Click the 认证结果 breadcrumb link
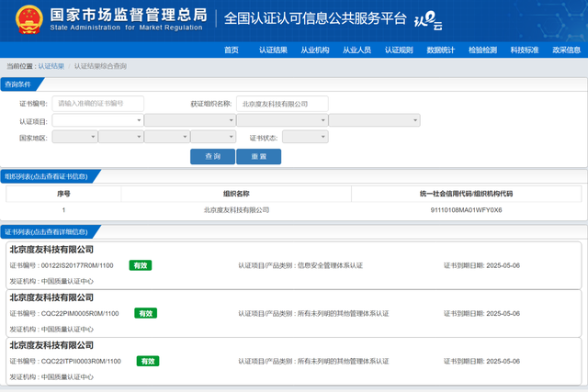 tap(51, 67)
